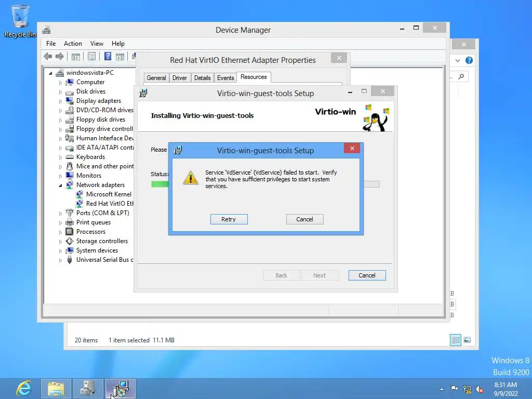Switch Explorer to details view icon
Screen dimensions: 532x399
tap(455, 340)
